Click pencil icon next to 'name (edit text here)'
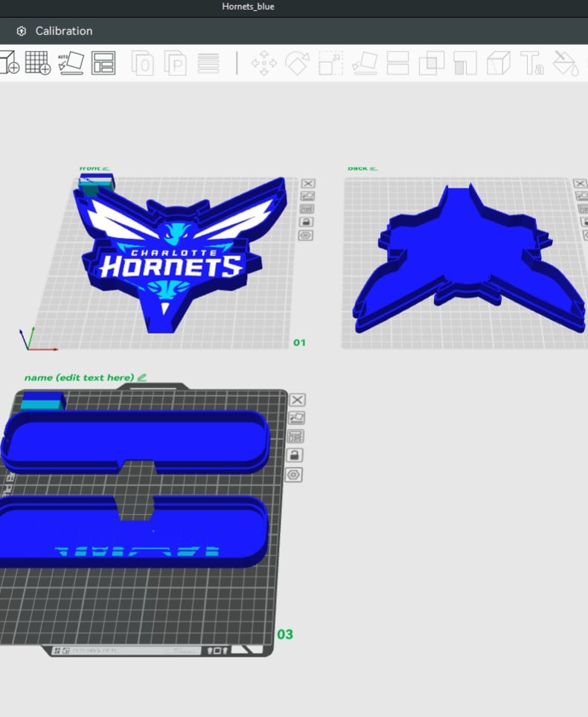 [x=142, y=377]
